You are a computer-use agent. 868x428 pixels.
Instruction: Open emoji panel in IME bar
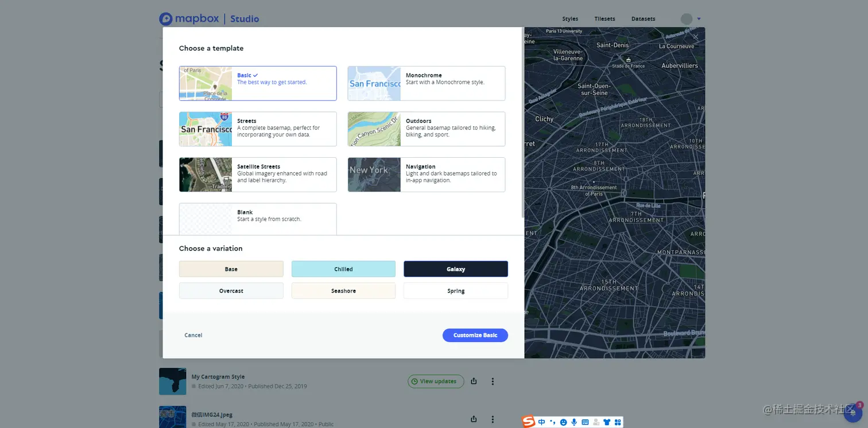pyautogui.click(x=563, y=422)
